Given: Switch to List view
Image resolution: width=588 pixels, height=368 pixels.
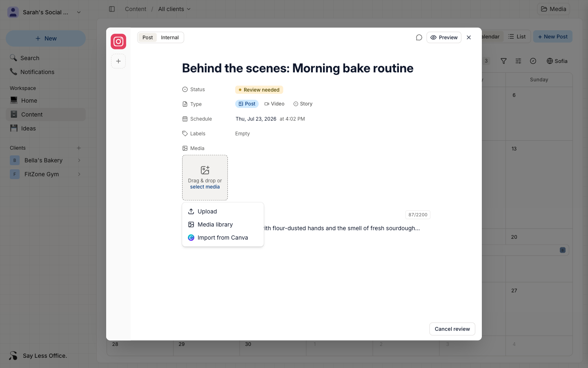Looking at the screenshot, I should point(517,37).
